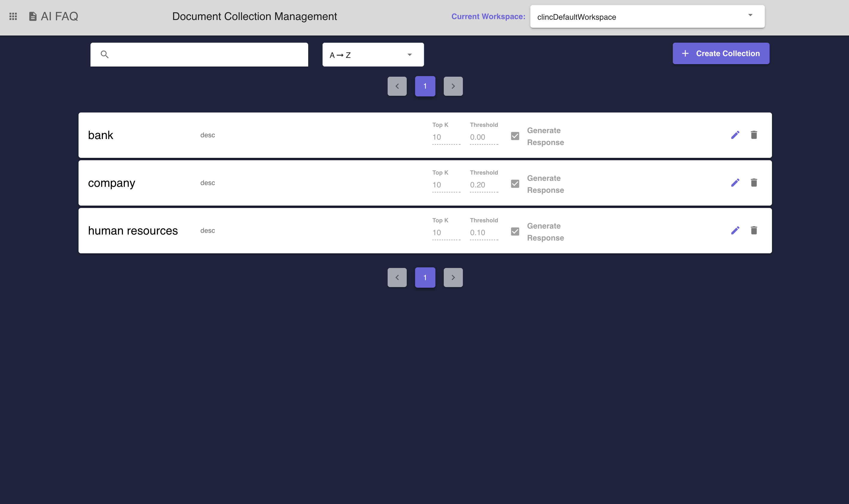
Task: Click the Current Workspace label
Action: 488,16
